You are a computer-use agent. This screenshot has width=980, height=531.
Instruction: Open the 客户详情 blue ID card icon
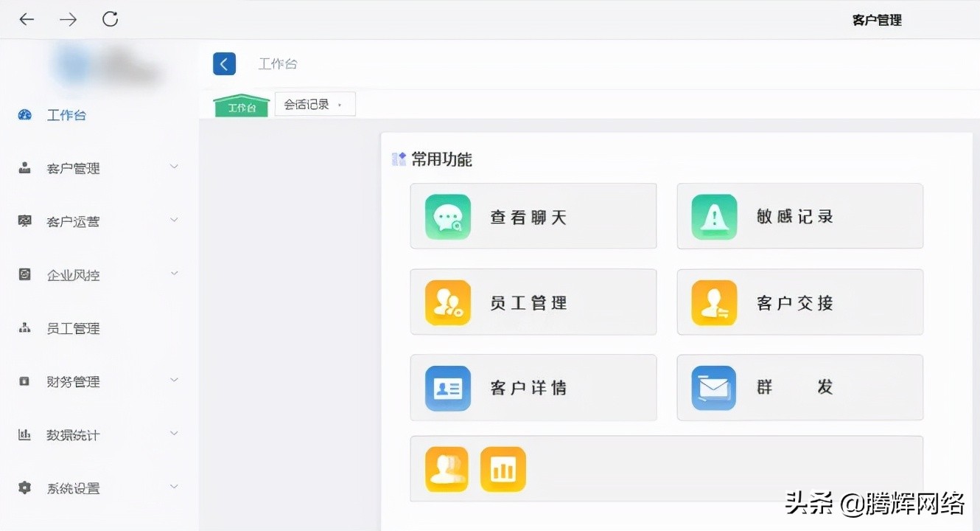447,387
